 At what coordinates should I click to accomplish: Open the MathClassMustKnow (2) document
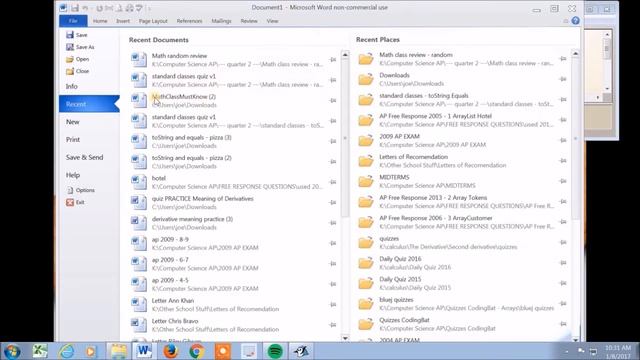point(233,100)
